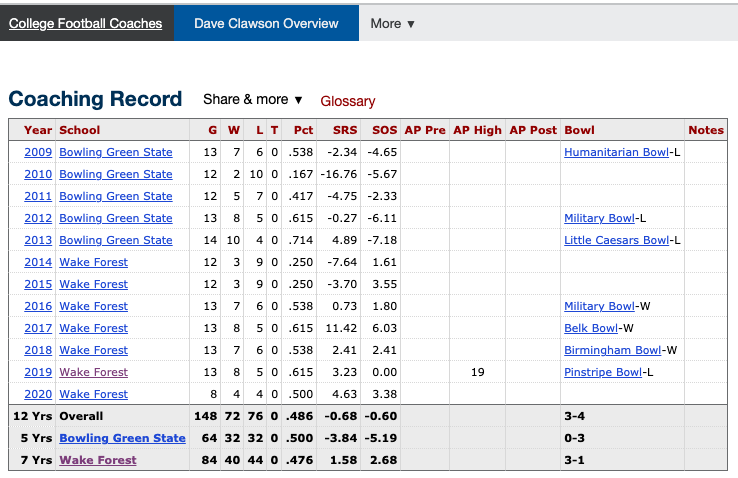The width and height of the screenshot is (738, 478).
Task: Click bold Wake Forest totals link
Action: coord(97,460)
